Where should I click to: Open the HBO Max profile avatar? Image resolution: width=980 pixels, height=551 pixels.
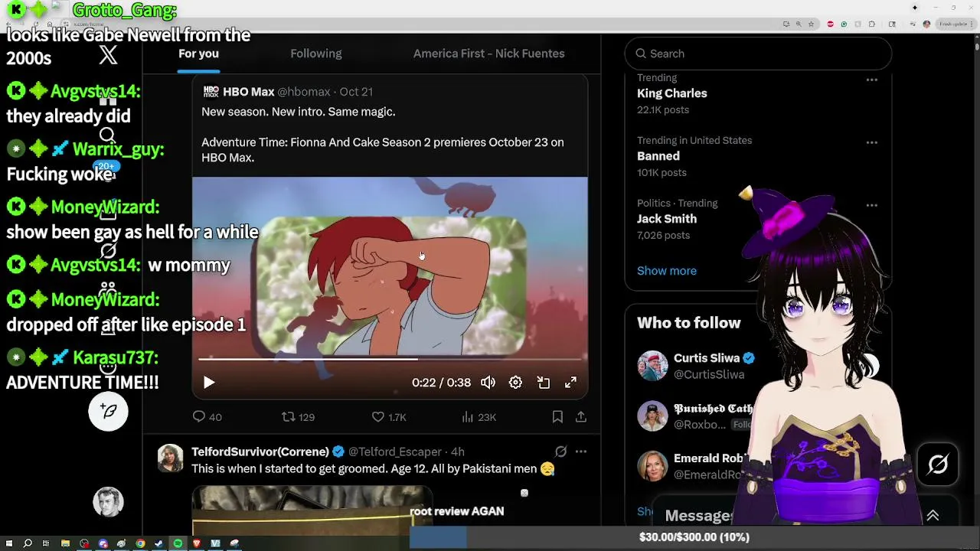click(211, 92)
